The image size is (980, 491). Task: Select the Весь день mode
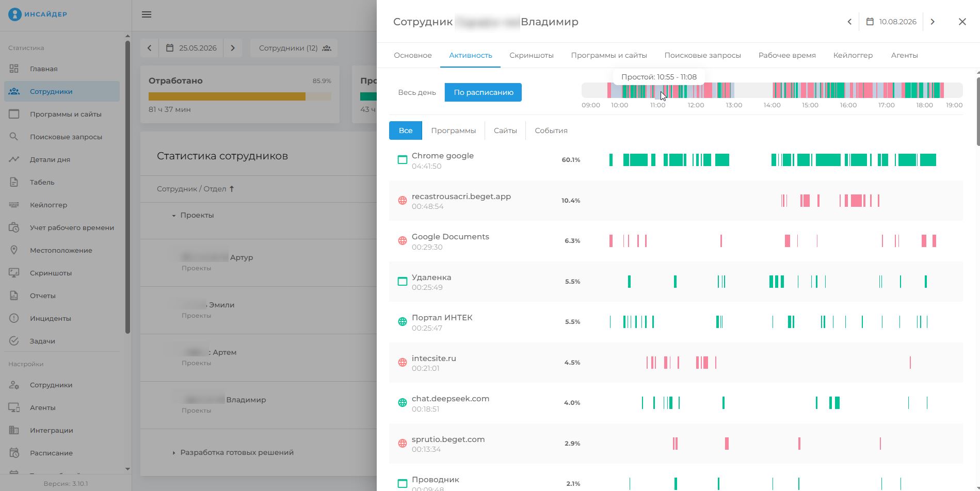417,92
